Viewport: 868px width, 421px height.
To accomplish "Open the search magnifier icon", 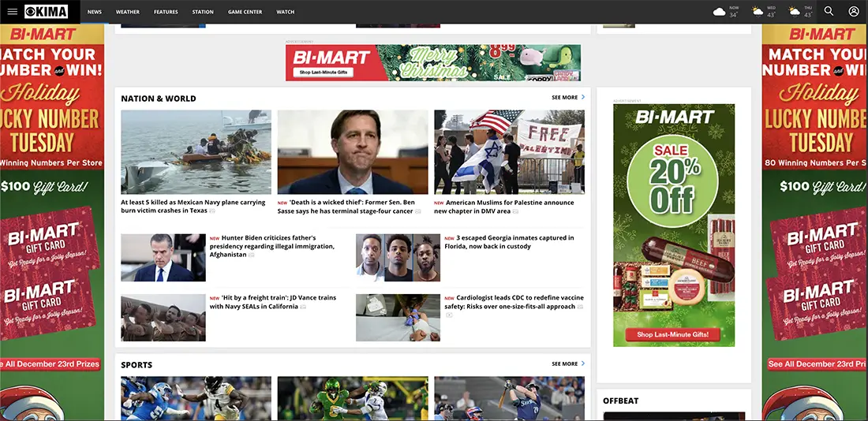I will click(x=829, y=11).
